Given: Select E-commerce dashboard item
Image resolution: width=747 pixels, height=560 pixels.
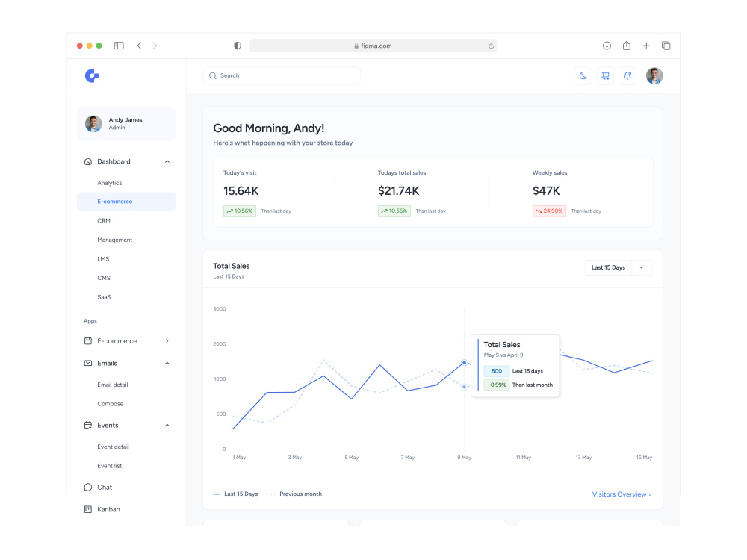Looking at the screenshot, I should click(x=126, y=202).
